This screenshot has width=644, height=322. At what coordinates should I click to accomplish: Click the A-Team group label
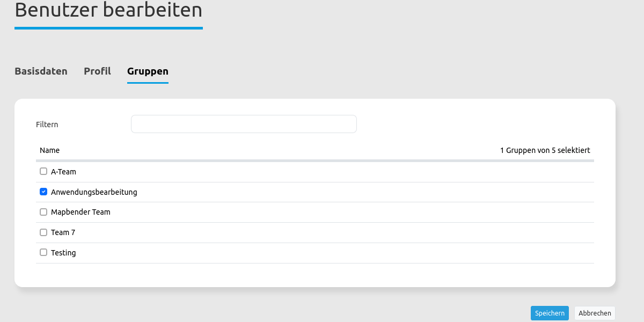point(63,172)
